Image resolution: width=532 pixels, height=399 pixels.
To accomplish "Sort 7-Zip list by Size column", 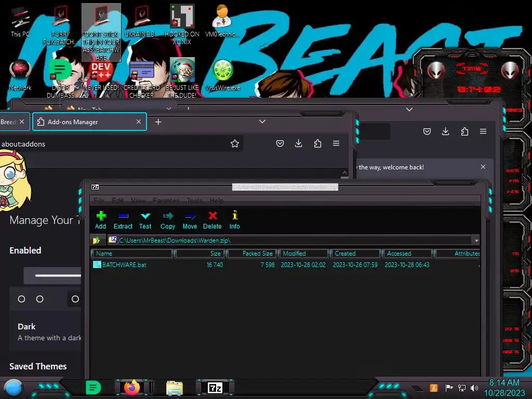I will 200,254.
